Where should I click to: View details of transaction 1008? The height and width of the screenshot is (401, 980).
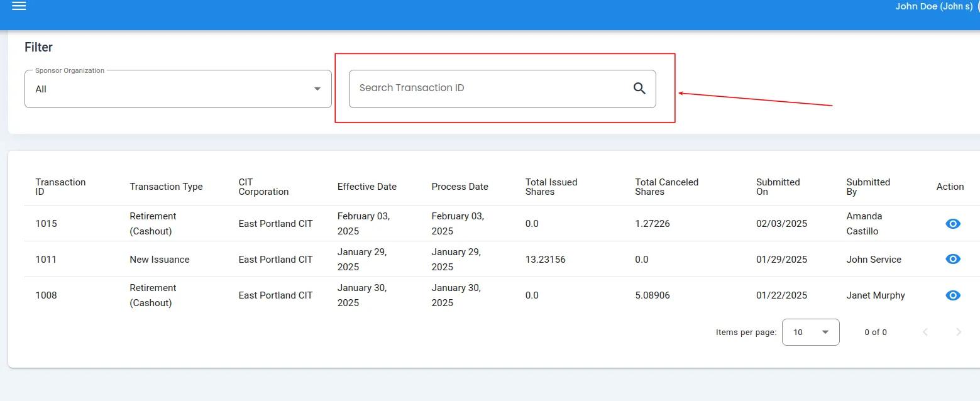[x=952, y=295]
